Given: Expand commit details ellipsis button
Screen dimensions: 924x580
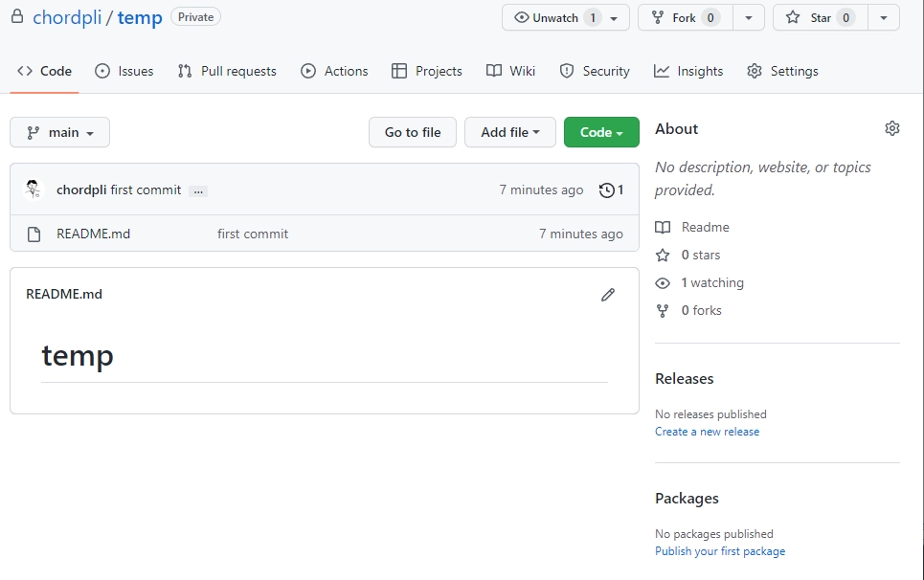Looking at the screenshot, I should tap(198, 190).
